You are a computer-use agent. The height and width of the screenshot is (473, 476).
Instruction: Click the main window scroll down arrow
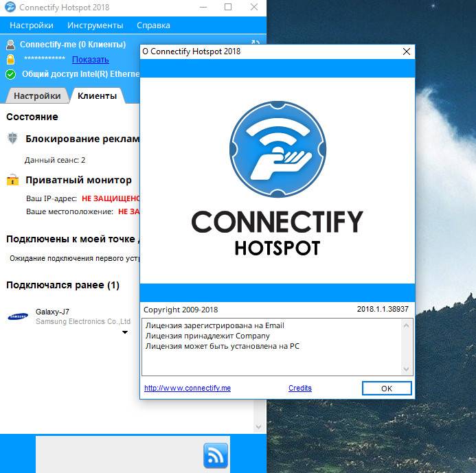(x=258, y=427)
